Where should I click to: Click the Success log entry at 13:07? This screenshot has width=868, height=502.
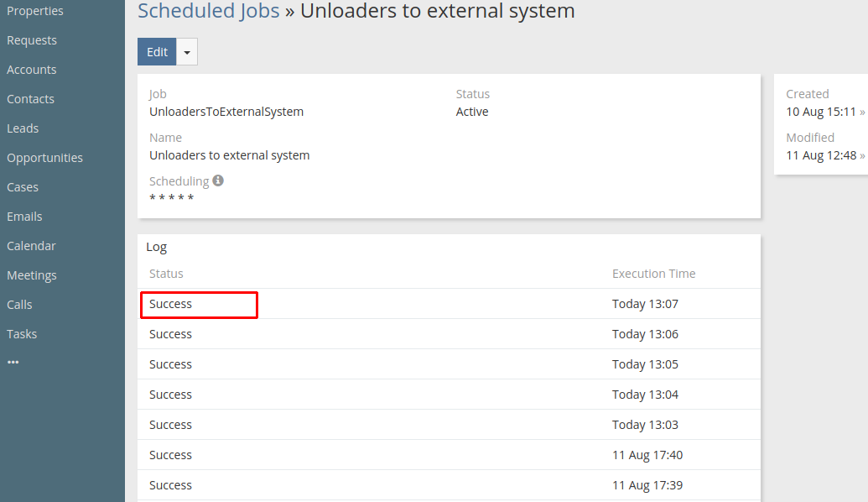coord(171,304)
